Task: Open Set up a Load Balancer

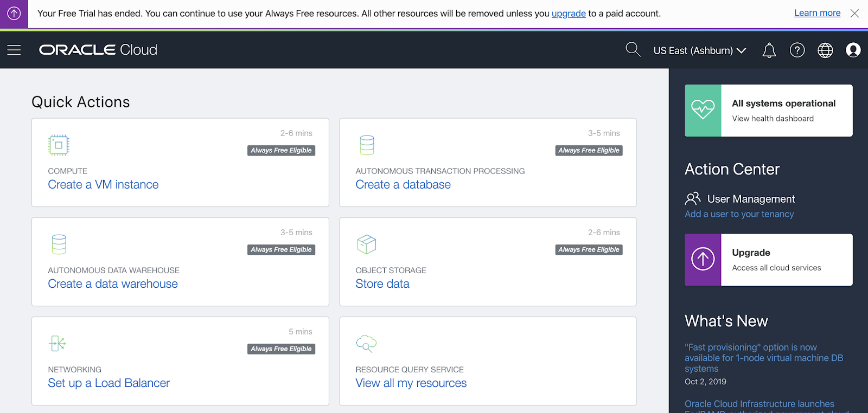Action: coord(108,383)
